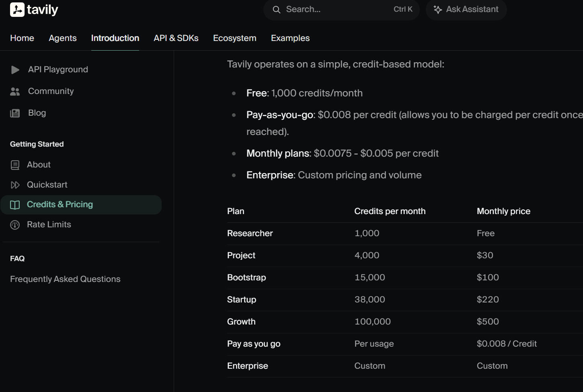Click the Blog newspaper icon
The width and height of the screenshot is (583, 392).
click(15, 113)
